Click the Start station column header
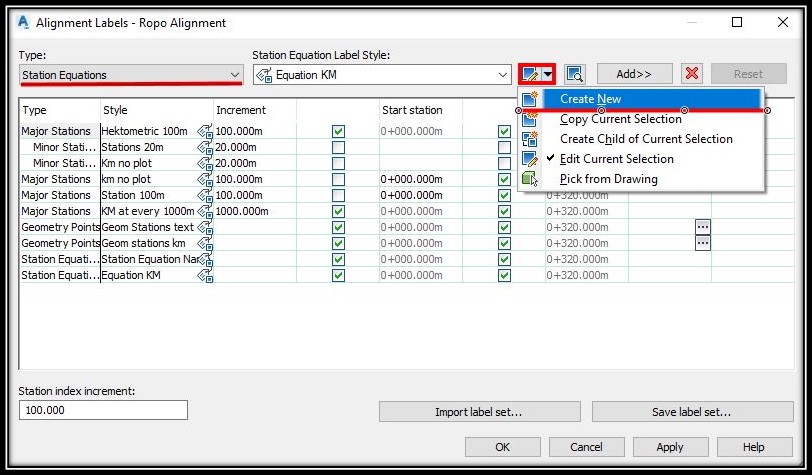Viewport: 812px width, 475px height. (420, 110)
